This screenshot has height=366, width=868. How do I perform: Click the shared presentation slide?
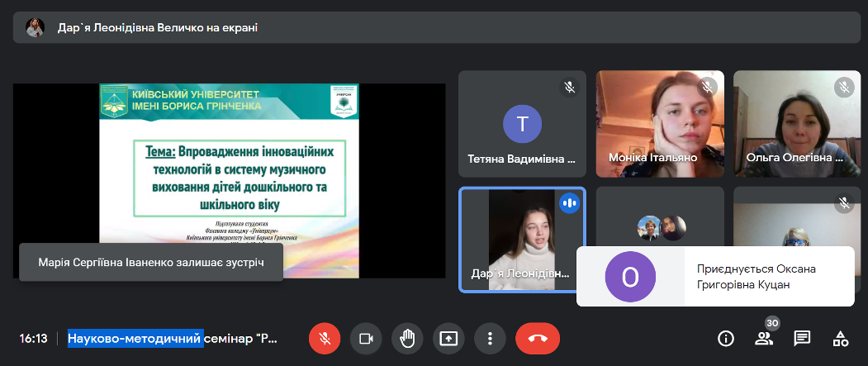pyautogui.click(x=229, y=180)
